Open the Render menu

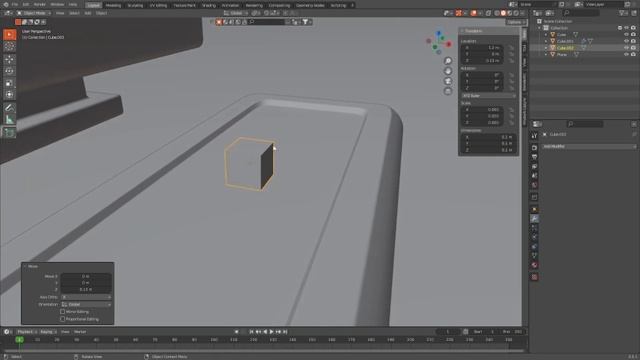coord(40,4)
